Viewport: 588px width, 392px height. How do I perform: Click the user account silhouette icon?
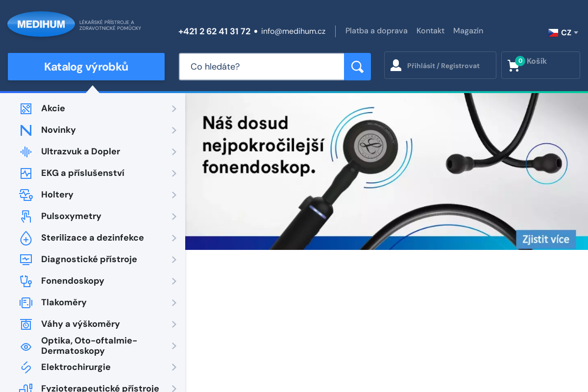[396, 65]
